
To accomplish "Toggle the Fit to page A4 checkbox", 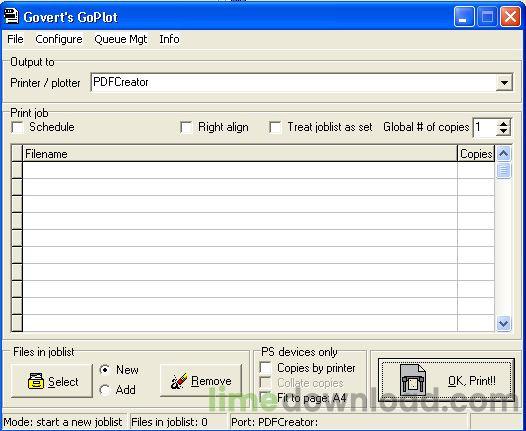I will [x=266, y=397].
